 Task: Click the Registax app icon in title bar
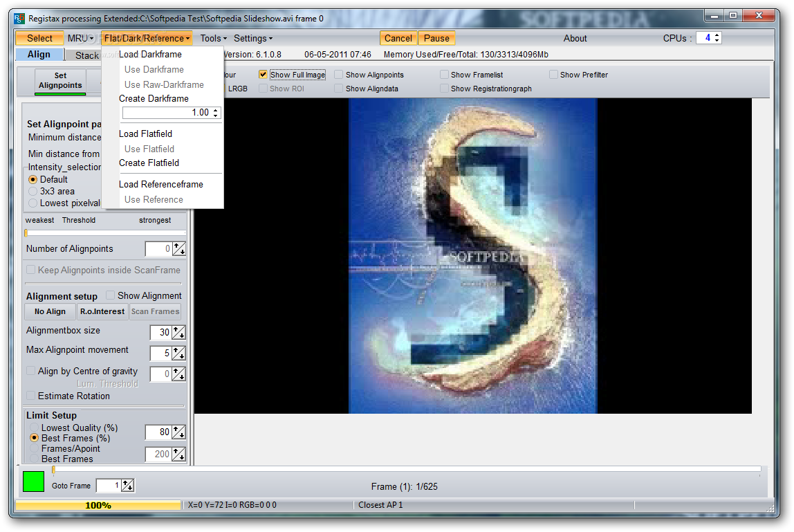[x=19, y=19]
